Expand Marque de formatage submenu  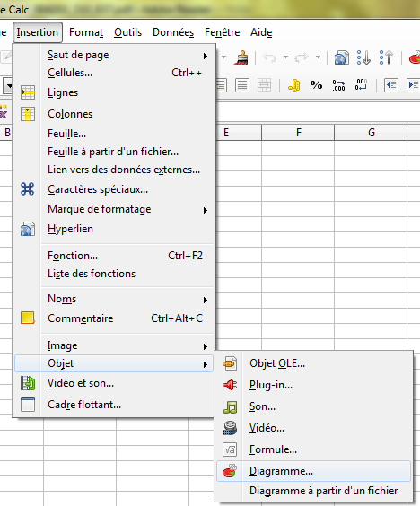[x=114, y=209]
